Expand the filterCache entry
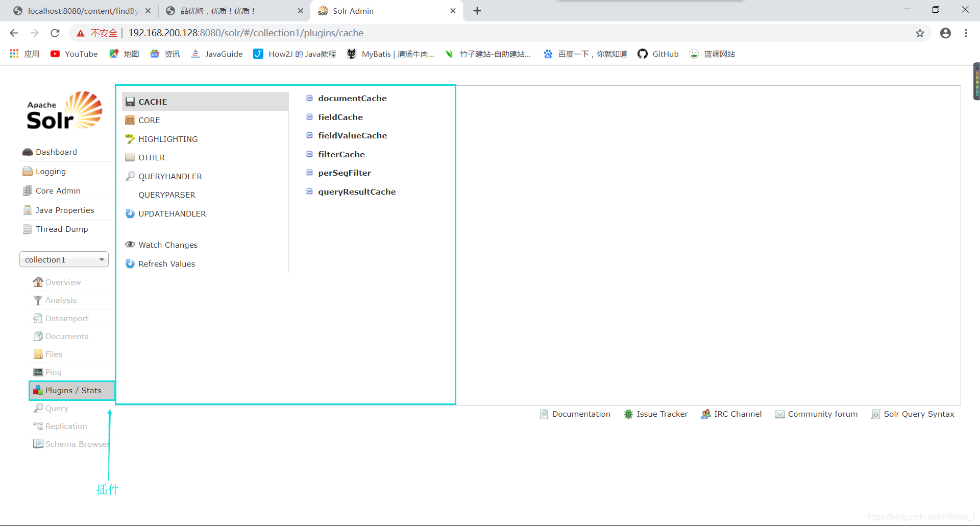The image size is (980, 526). tap(336, 154)
